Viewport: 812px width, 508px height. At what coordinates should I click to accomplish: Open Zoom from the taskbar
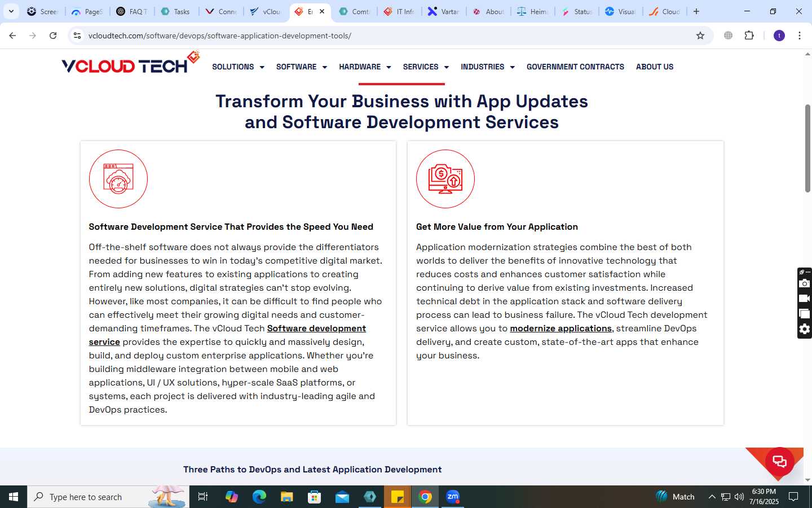tap(453, 497)
